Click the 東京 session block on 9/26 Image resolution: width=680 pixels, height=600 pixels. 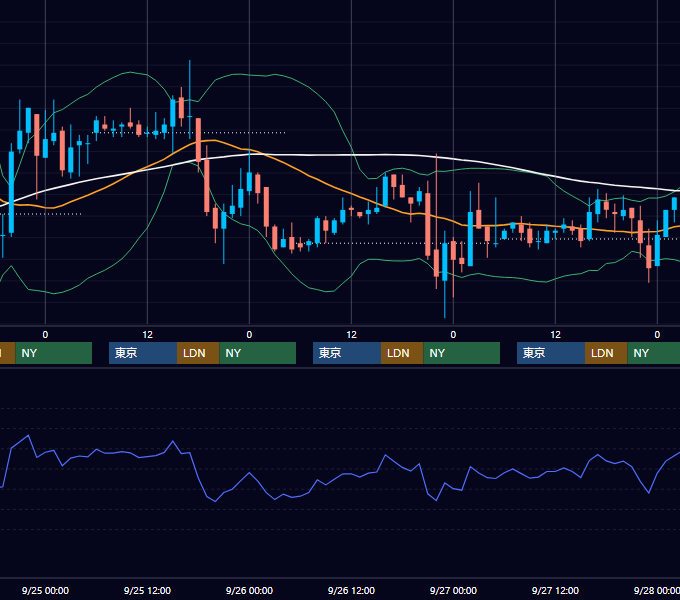pos(347,353)
